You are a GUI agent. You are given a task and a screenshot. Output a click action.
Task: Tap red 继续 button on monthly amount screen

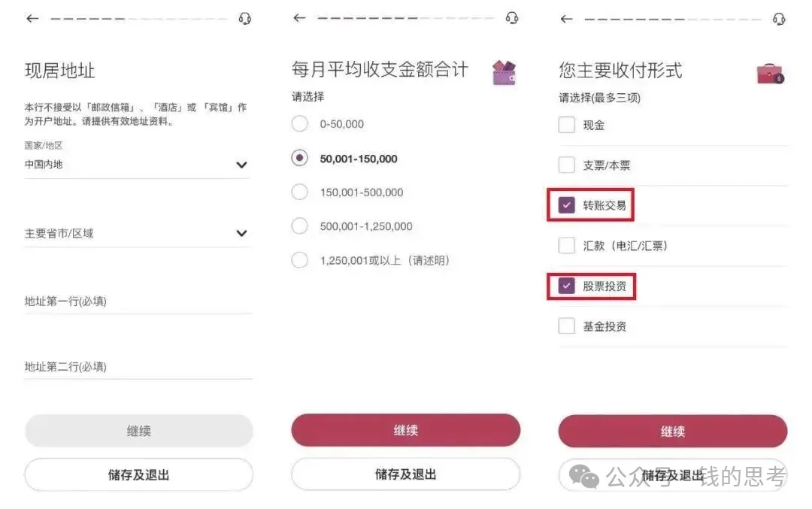point(405,430)
